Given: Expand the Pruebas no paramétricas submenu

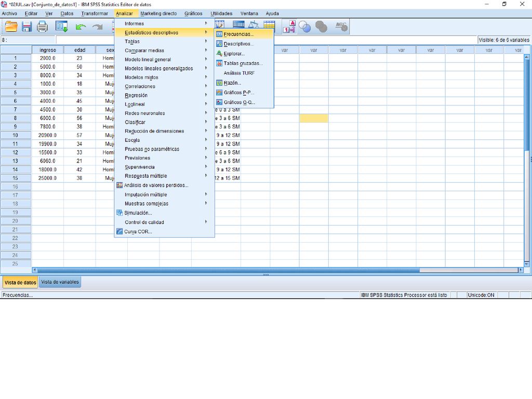Looking at the screenshot, I should point(164,149).
